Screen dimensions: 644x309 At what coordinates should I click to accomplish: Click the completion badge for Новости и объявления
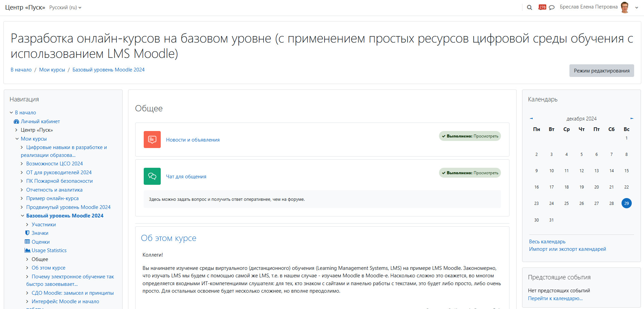[x=470, y=136]
